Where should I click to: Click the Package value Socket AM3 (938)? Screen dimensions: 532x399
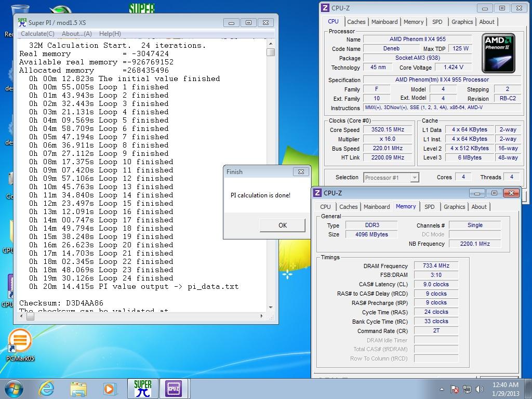click(418, 58)
